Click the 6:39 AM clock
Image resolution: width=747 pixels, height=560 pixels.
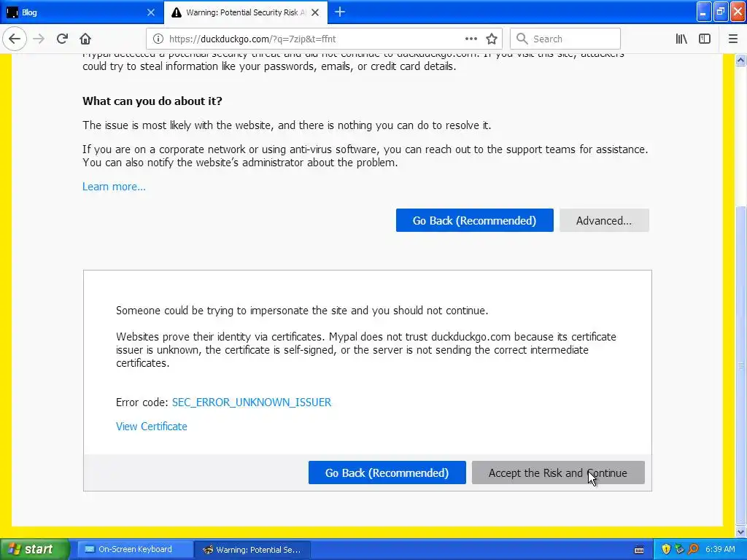click(x=720, y=549)
